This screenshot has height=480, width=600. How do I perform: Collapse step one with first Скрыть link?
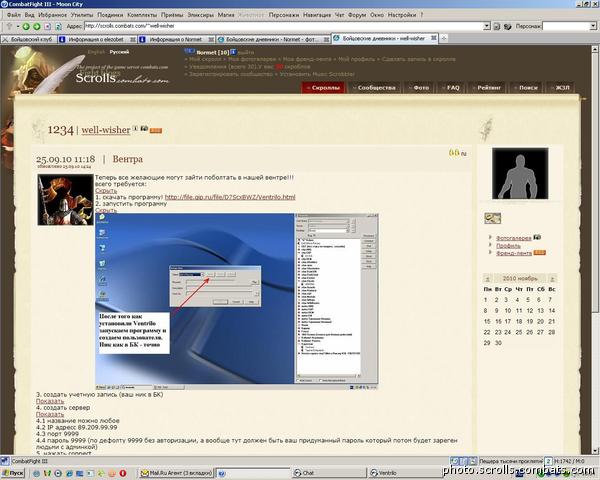click(106, 190)
